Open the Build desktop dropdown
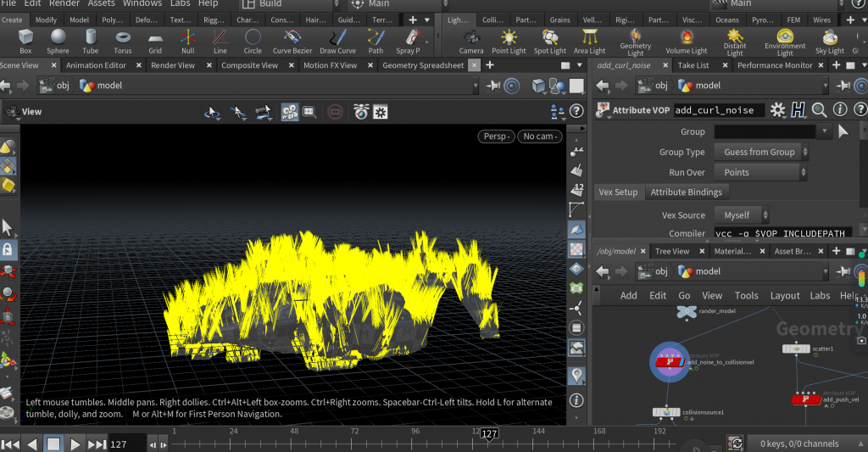The image size is (868, 452). (290, 4)
